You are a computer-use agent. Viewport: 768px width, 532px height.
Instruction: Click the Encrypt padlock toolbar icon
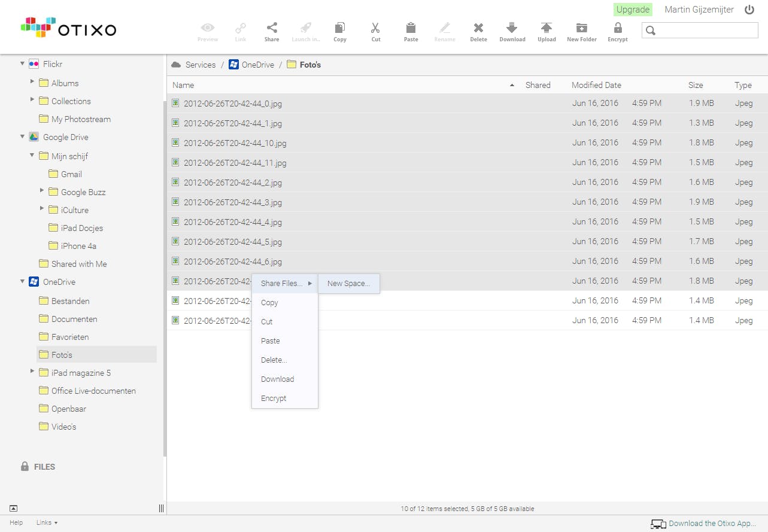coord(618,28)
